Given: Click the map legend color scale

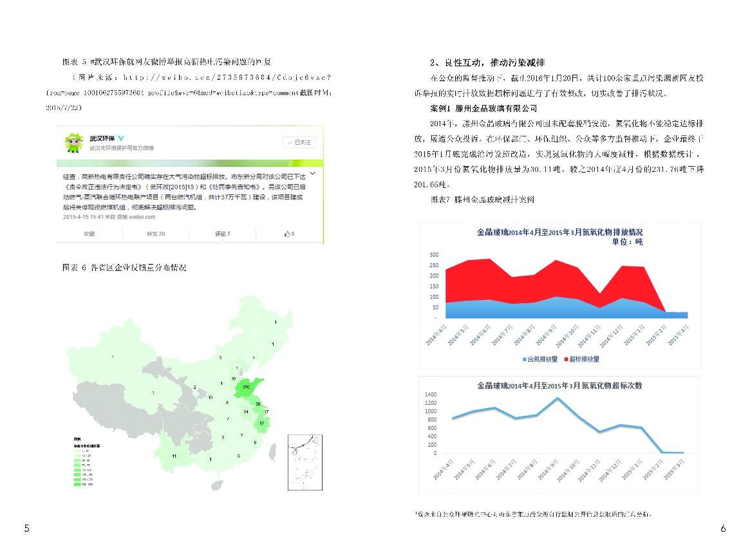Looking at the screenshot, I should 77,467.
